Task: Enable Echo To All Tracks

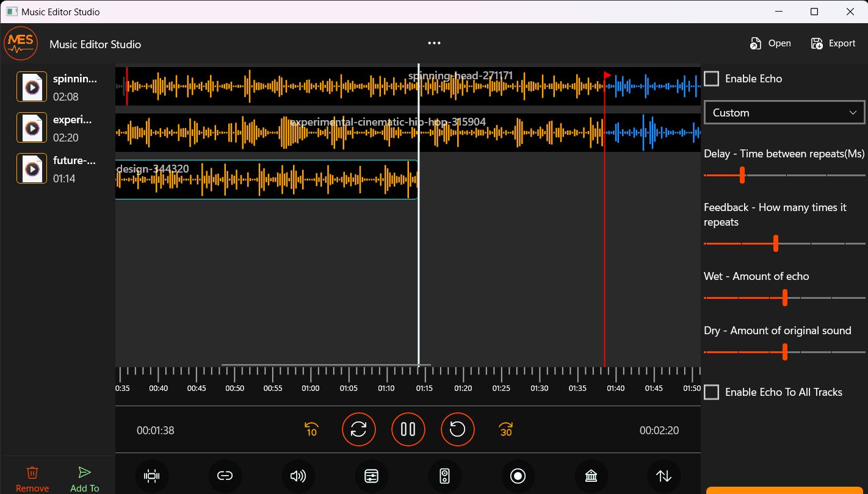Action: [711, 392]
